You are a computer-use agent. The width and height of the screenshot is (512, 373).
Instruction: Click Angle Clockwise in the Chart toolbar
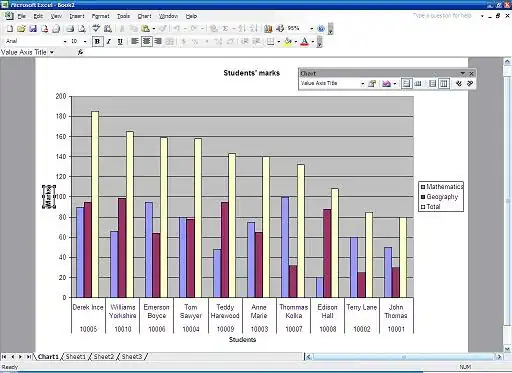(x=459, y=83)
